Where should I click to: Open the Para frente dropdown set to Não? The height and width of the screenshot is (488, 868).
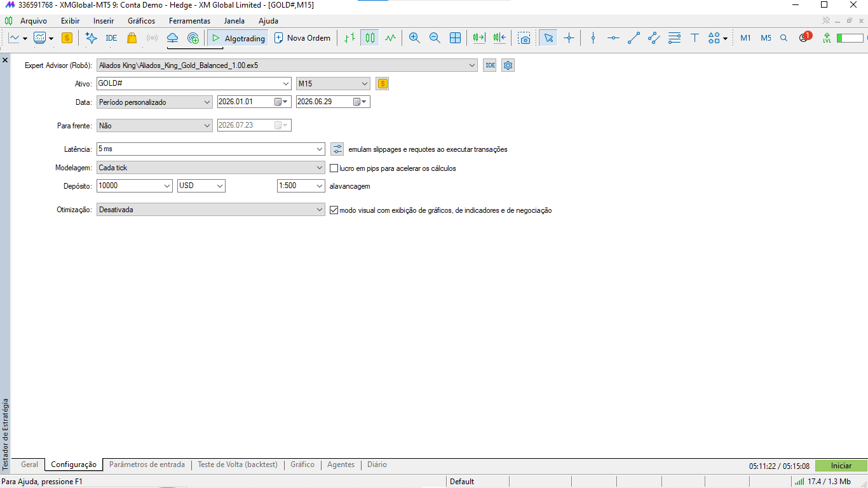coord(154,126)
